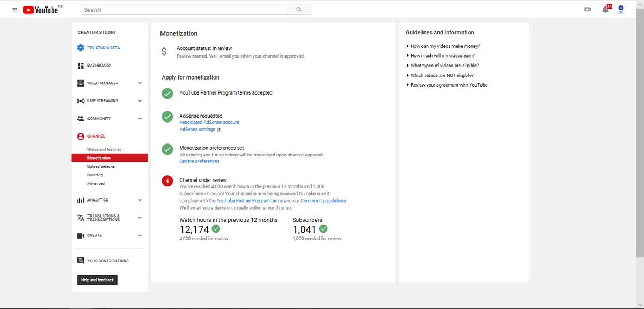Click the Try Studio Beta gear icon
The width and height of the screenshot is (644, 309).
tap(80, 48)
